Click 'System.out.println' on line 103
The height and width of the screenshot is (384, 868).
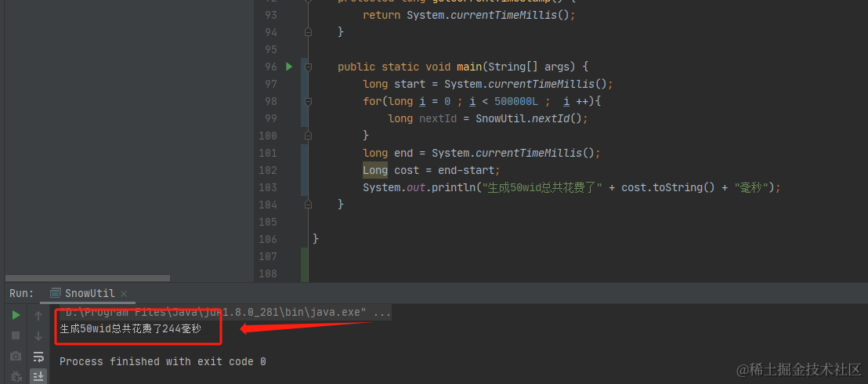(x=419, y=187)
